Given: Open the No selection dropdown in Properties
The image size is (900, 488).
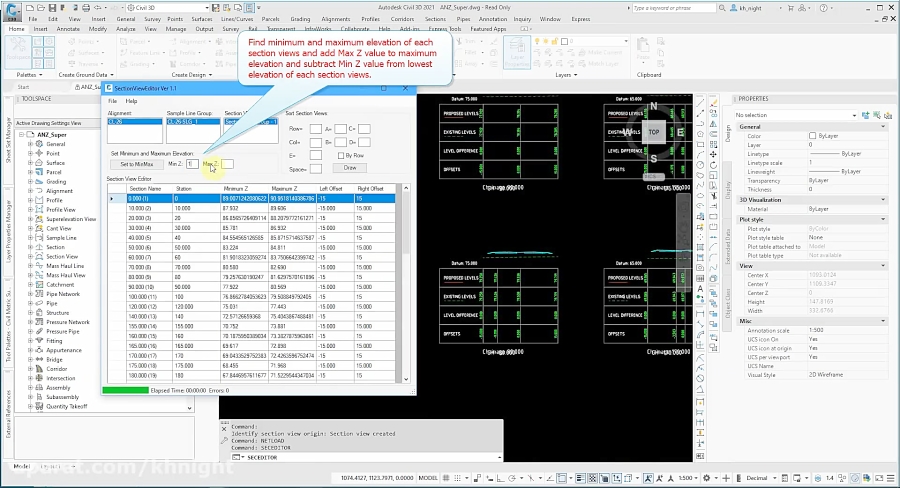Looking at the screenshot, I should click(797, 115).
